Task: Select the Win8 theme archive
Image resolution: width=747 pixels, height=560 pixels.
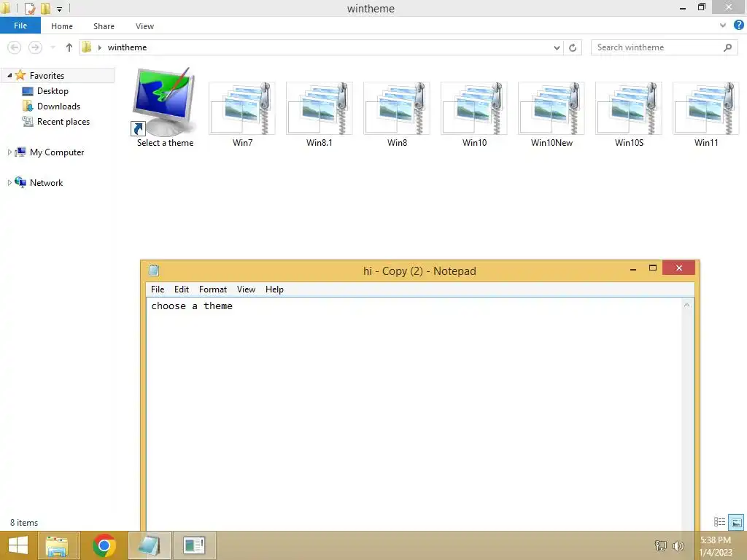Action: tap(397, 114)
